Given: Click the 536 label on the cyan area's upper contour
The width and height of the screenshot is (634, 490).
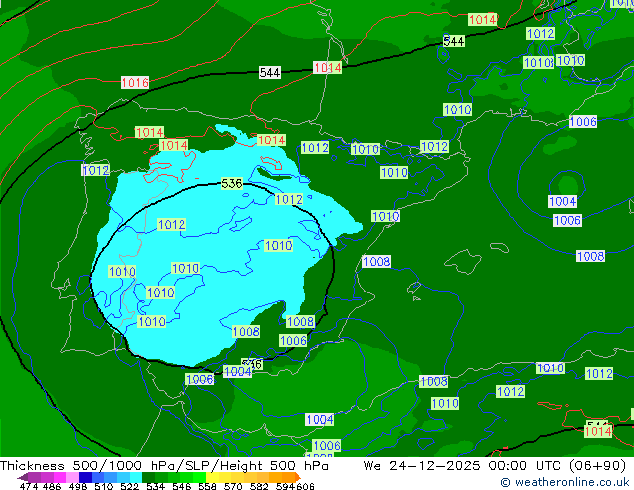Looking at the screenshot, I should click(232, 184).
